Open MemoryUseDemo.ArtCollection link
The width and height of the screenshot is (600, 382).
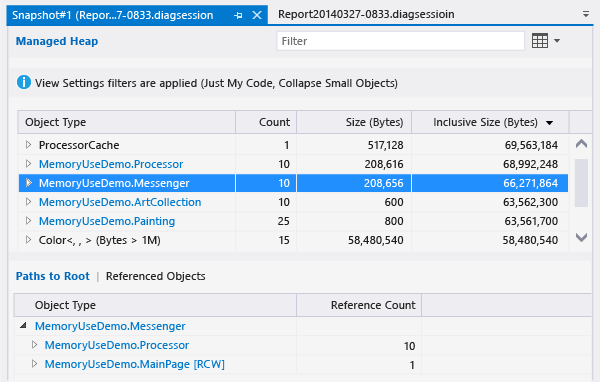tap(120, 202)
